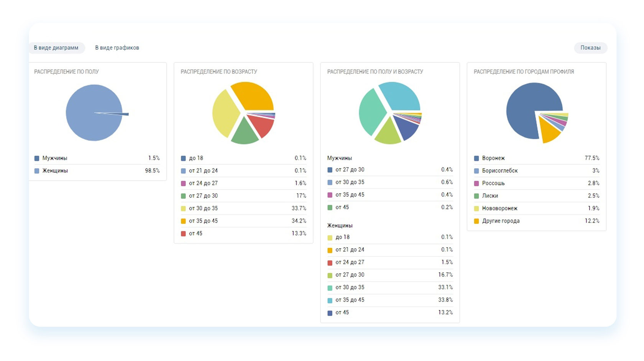Select 'от 27 до 30' 17% age row
Screen dimensions: 644x361
(x=243, y=196)
